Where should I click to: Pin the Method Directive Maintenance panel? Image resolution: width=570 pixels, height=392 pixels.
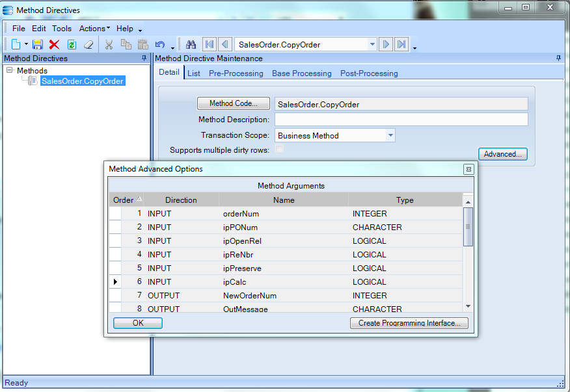(558, 58)
